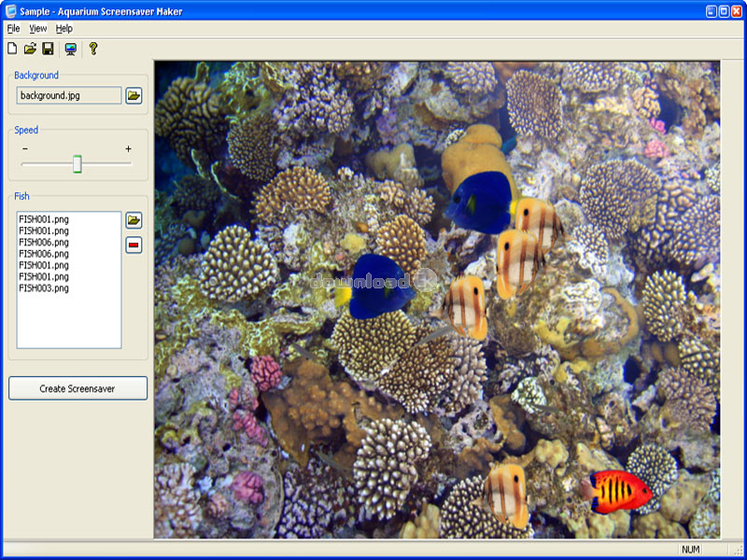Open the Help menu
747x560 pixels.
[x=63, y=29]
